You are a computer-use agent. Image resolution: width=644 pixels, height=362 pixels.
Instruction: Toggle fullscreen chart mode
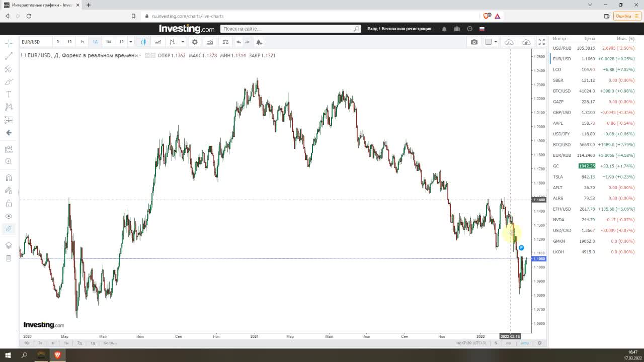[x=542, y=42]
